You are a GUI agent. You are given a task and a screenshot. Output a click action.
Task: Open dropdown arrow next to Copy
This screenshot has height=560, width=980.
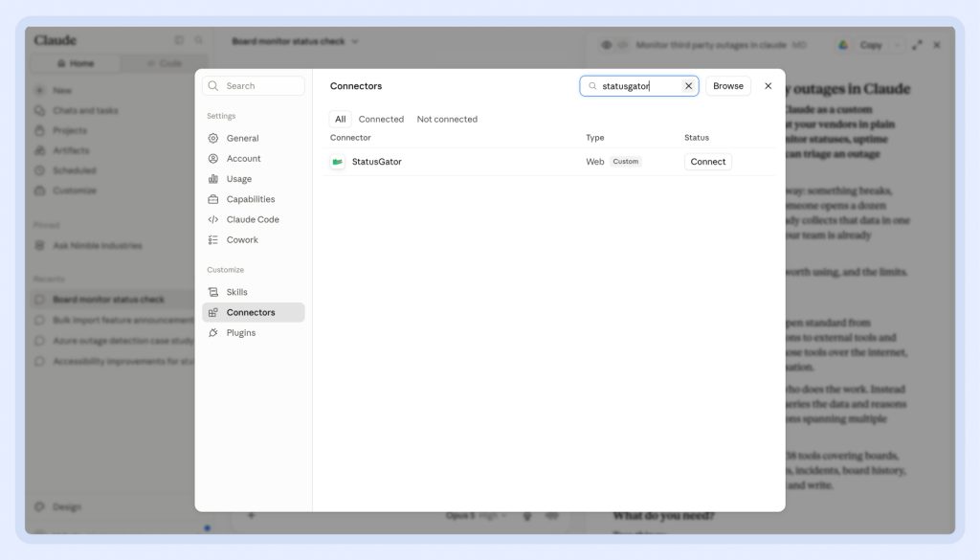click(898, 45)
